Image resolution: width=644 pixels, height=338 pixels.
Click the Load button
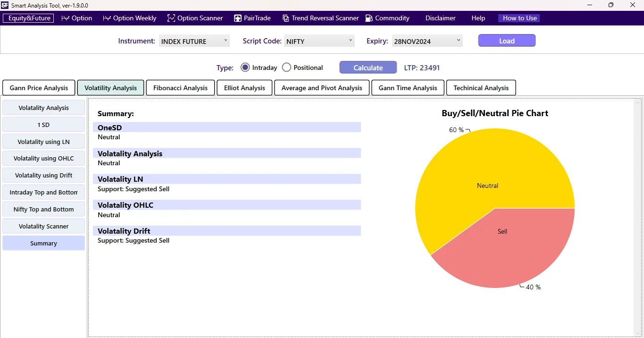[506, 41]
